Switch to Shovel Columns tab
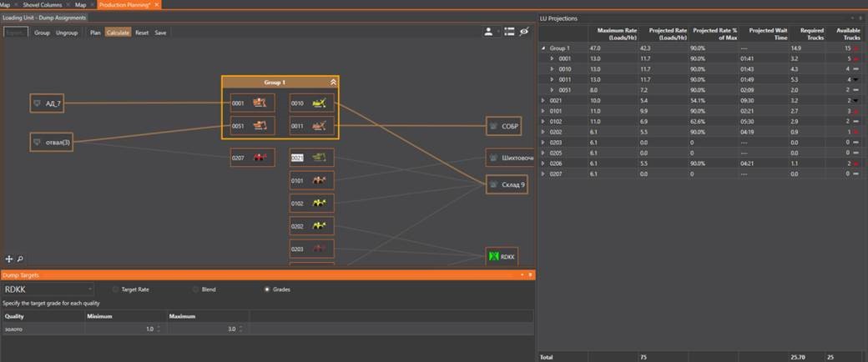The width and height of the screenshot is (868, 362). coord(43,4)
